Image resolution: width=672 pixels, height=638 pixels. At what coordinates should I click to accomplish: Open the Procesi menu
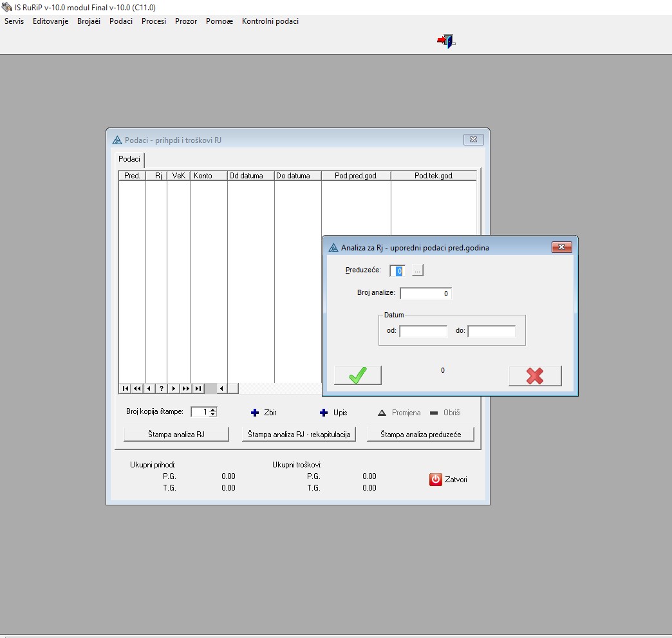pos(154,21)
